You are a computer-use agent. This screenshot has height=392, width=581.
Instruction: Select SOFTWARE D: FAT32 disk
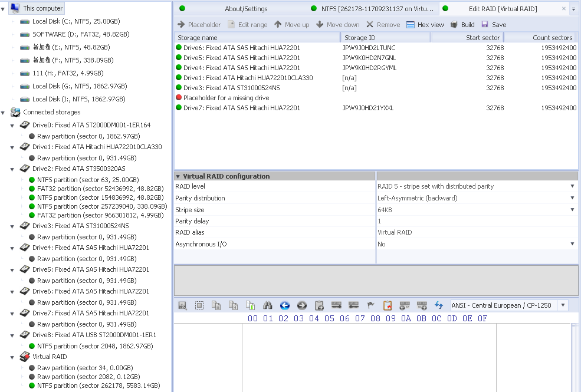[81, 34]
